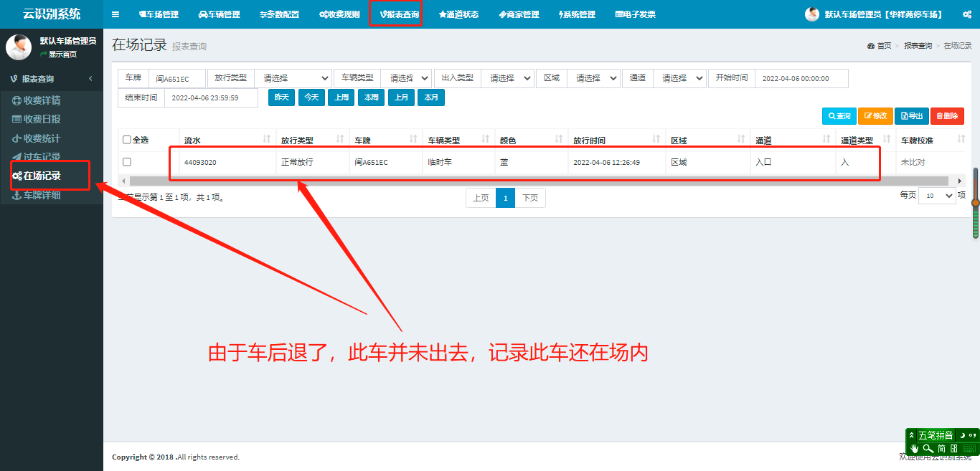Click the 本周 quick date button

coord(371,97)
